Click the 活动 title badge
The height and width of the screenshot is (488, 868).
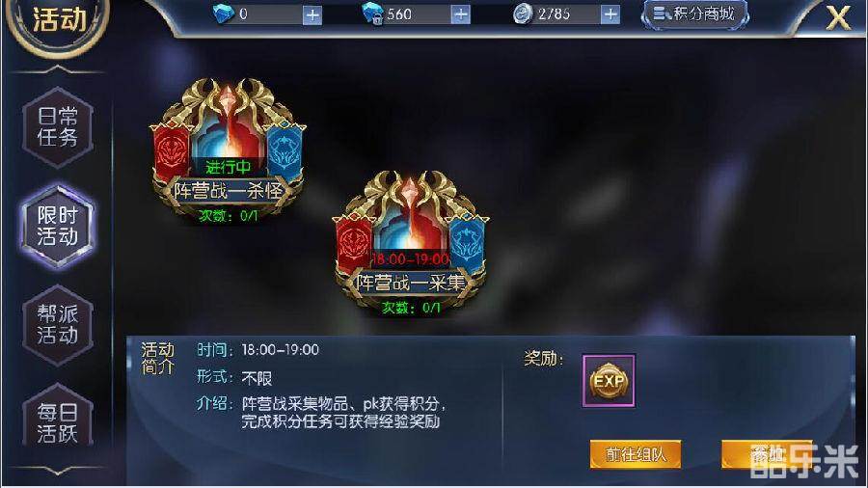pos(59,20)
